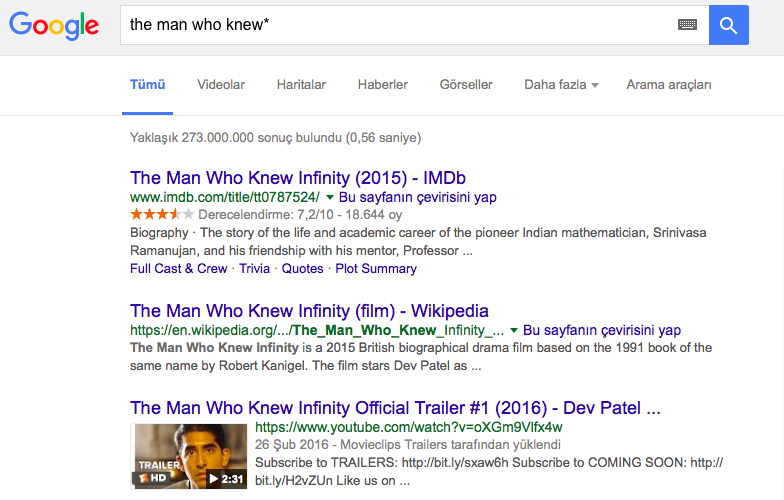Viewport: 784px width, 500px height.
Task: Expand the arrow next to the imdb.com URL
Action: click(330, 198)
